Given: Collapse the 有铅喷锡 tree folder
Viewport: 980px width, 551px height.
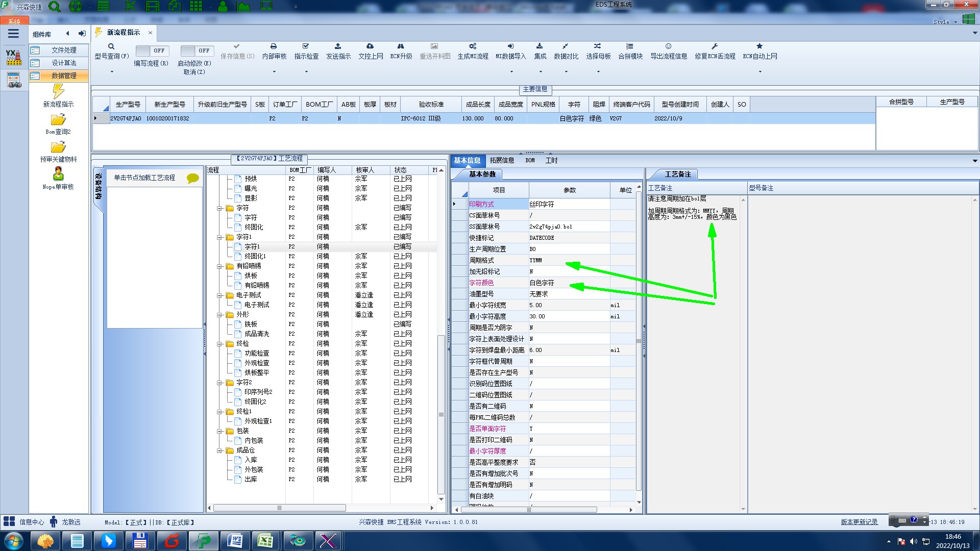Looking at the screenshot, I should tap(219, 266).
